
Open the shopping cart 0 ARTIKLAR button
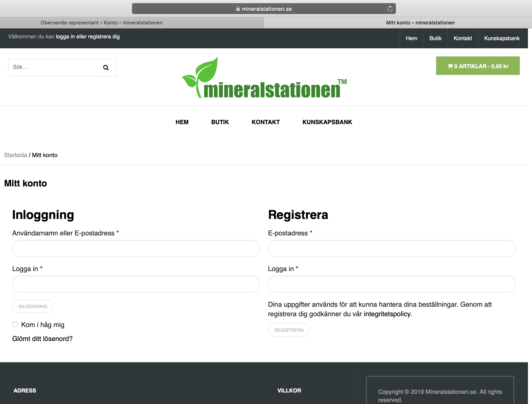click(478, 66)
